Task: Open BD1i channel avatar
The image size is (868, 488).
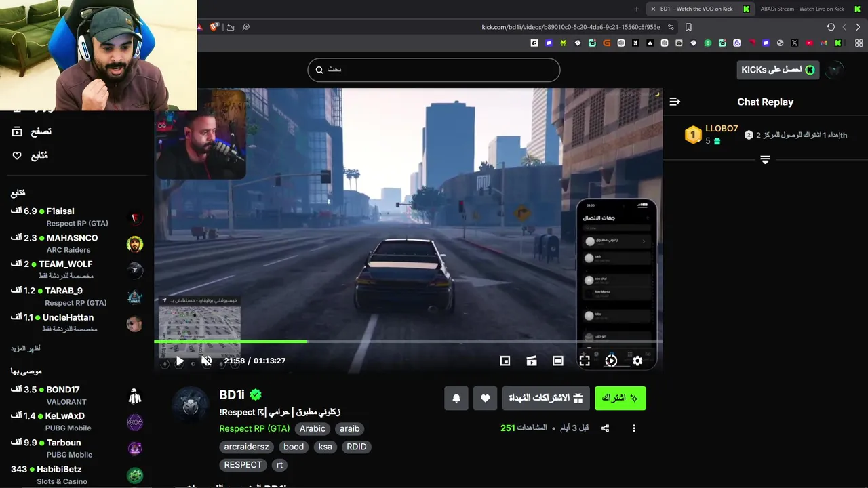Action: [x=190, y=405]
